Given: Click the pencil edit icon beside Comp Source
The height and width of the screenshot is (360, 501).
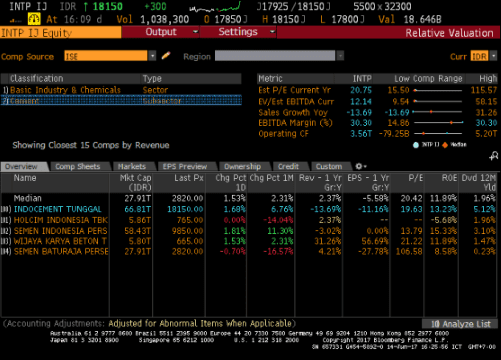Looking at the screenshot, I should [166, 56].
